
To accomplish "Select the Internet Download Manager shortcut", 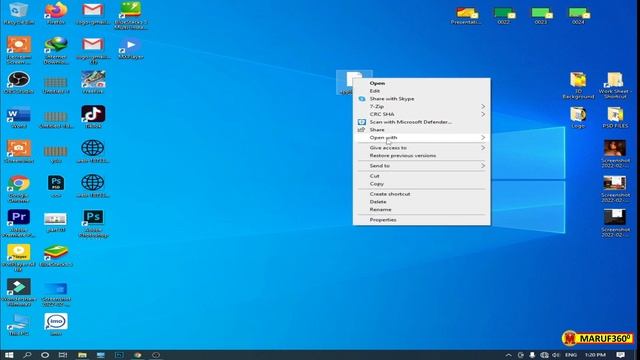I will [x=56, y=50].
